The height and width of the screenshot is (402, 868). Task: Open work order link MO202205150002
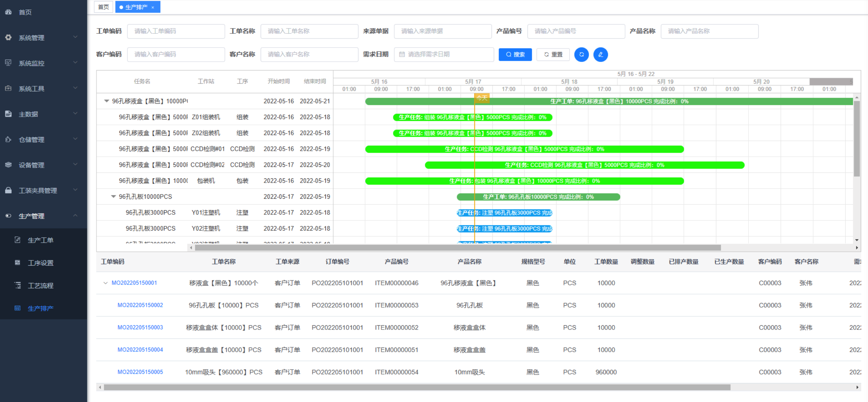pyautogui.click(x=140, y=305)
